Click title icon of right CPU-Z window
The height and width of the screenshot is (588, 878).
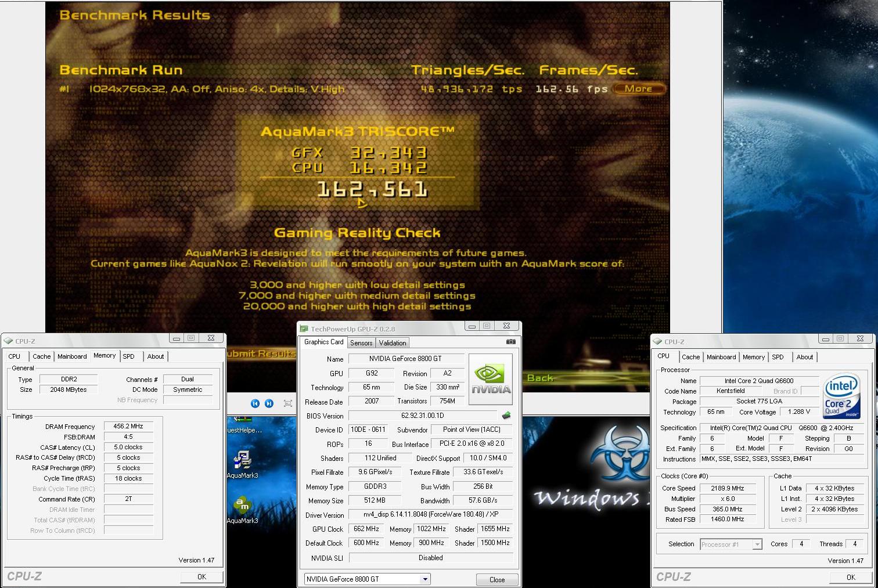point(657,342)
